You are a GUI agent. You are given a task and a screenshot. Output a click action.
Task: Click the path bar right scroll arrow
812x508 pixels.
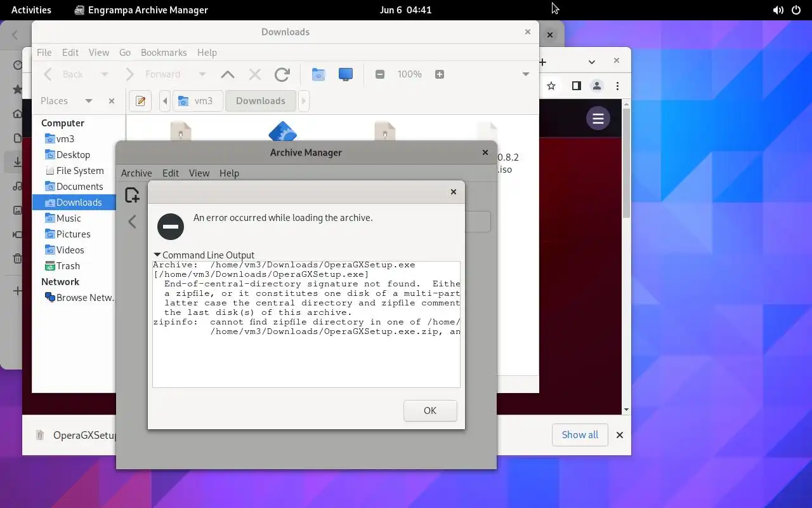click(303, 101)
